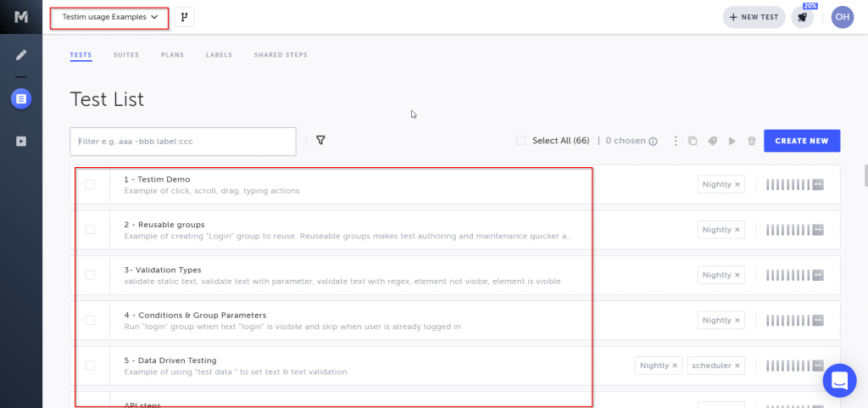Click the duplicate tests icon in toolbar
The height and width of the screenshot is (408, 868).
[693, 141]
